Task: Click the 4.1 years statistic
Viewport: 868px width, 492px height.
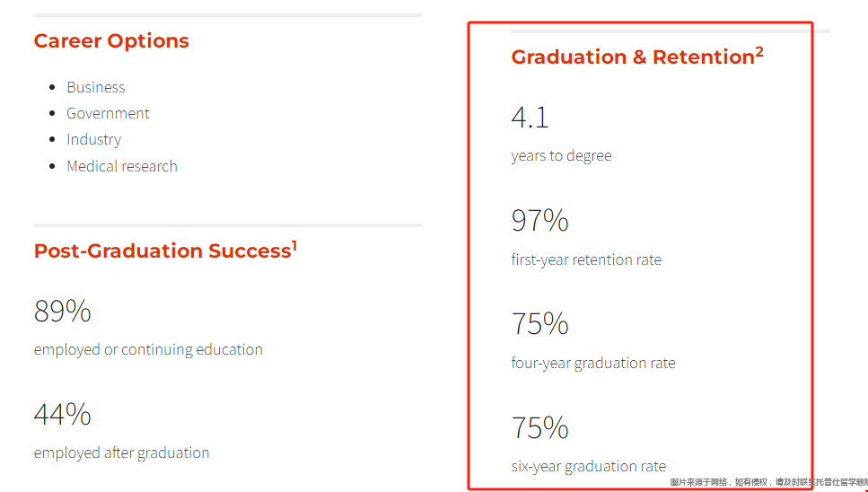Action: point(530,118)
